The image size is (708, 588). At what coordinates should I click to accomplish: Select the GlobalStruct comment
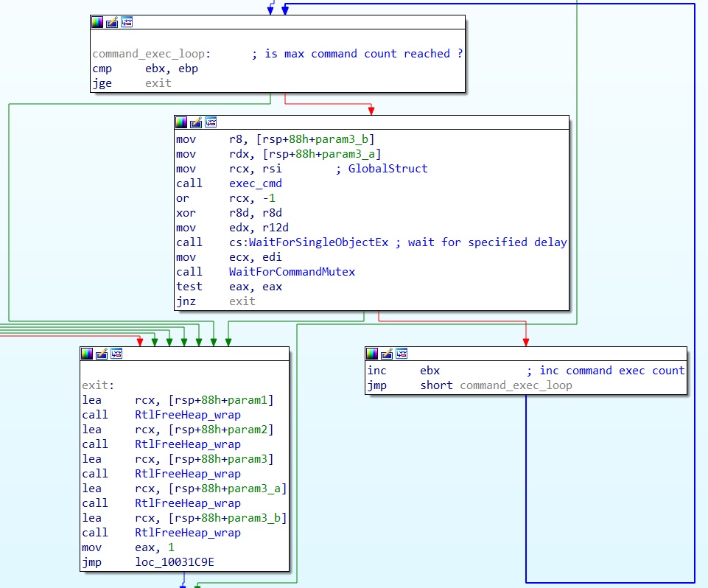click(382, 169)
